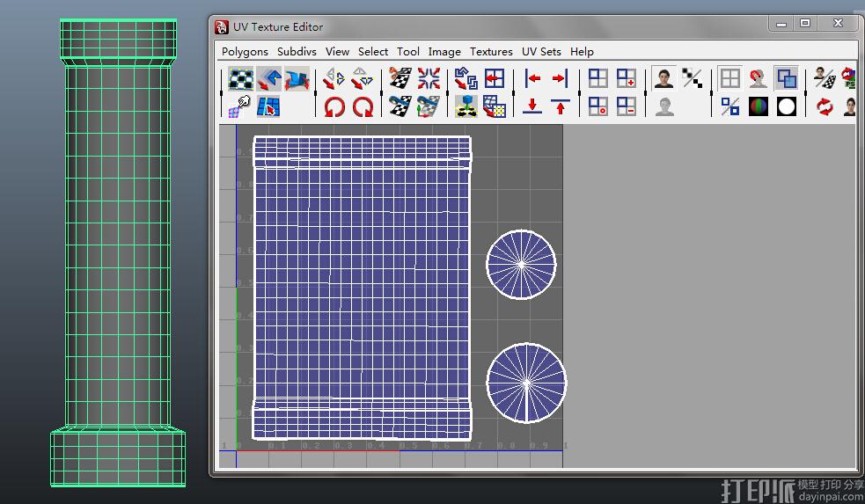This screenshot has width=865, height=504.
Task: Flip selected UVs horizontally in U direction
Action: coord(334,79)
